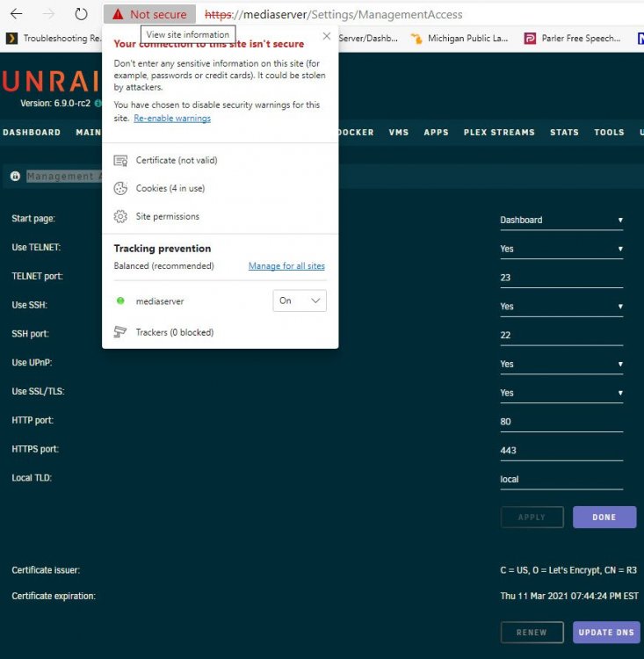Click the SSH port field
The width and height of the screenshot is (644, 659).
coord(561,336)
